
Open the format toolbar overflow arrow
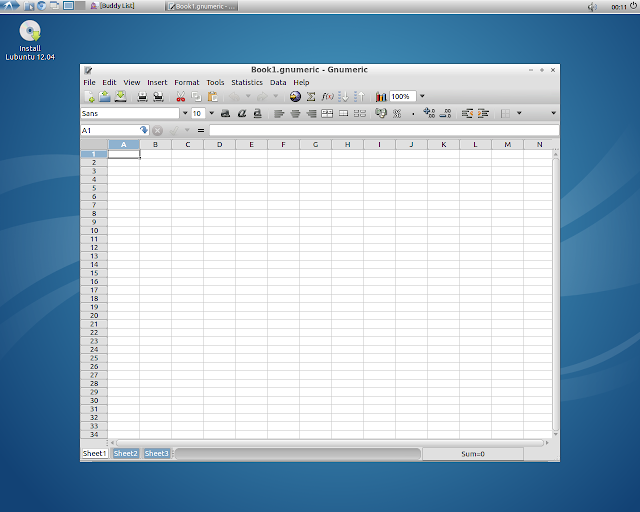(553, 113)
